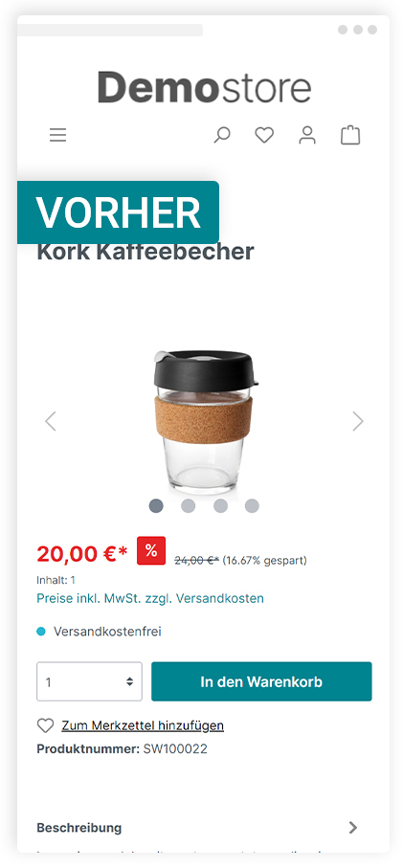Select the fourth image slider dot
This screenshot has width=403, height=868.
252,506
